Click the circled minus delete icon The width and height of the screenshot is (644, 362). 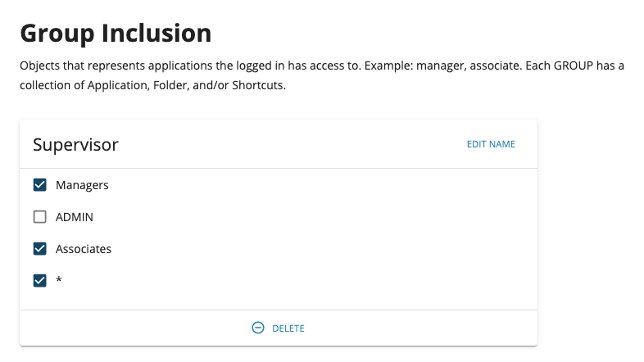click(258, 328)
